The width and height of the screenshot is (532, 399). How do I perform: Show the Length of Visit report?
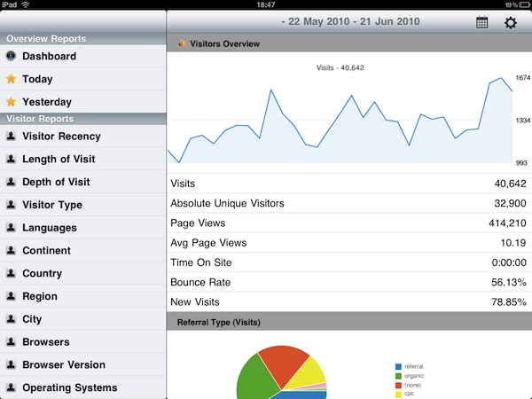point(83,159)
